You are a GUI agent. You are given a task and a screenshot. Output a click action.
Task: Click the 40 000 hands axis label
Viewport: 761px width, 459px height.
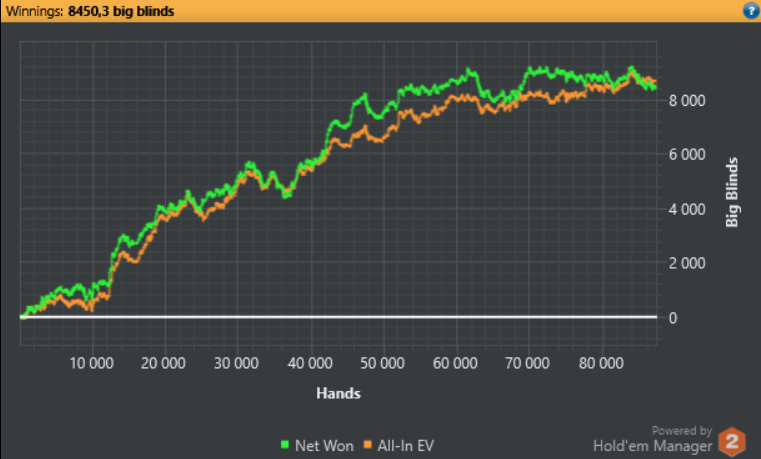tap(310, 363)
